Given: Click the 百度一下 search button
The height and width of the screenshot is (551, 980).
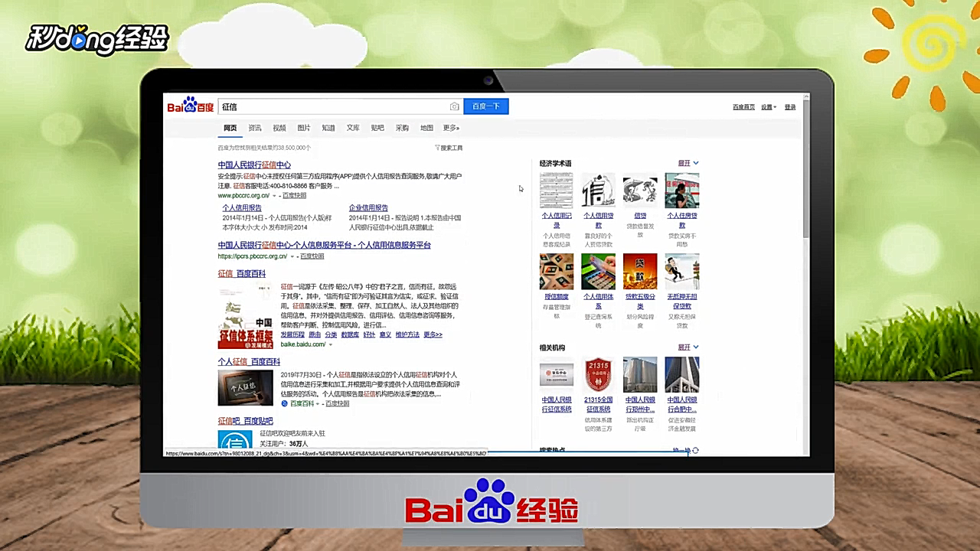Looking at the screenshot, I should tap(486, 106).
